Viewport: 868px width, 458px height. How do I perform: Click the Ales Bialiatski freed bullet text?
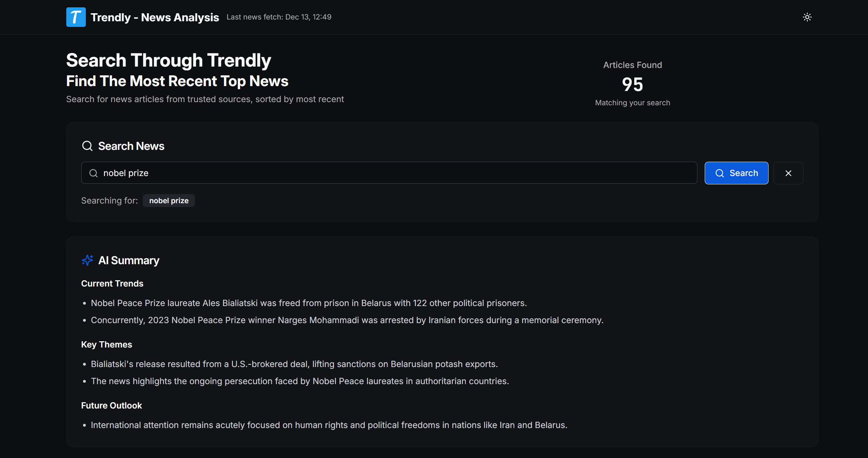point(308,303)
